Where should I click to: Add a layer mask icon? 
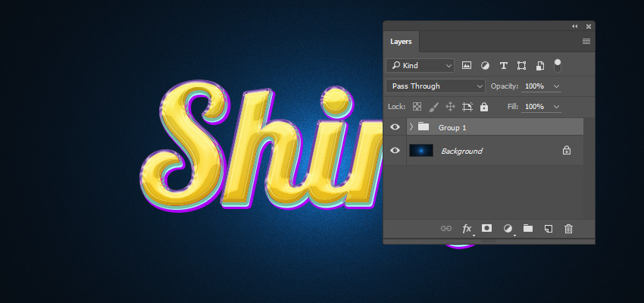point(486,228)
